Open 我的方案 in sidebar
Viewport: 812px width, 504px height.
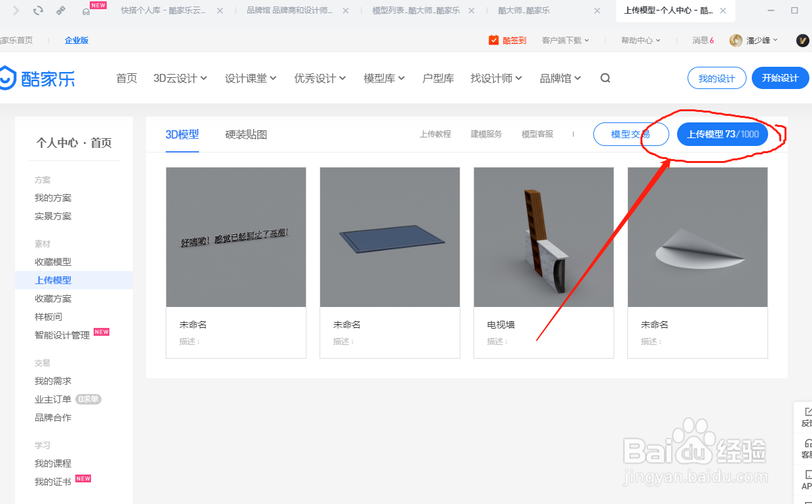[53, 198]
